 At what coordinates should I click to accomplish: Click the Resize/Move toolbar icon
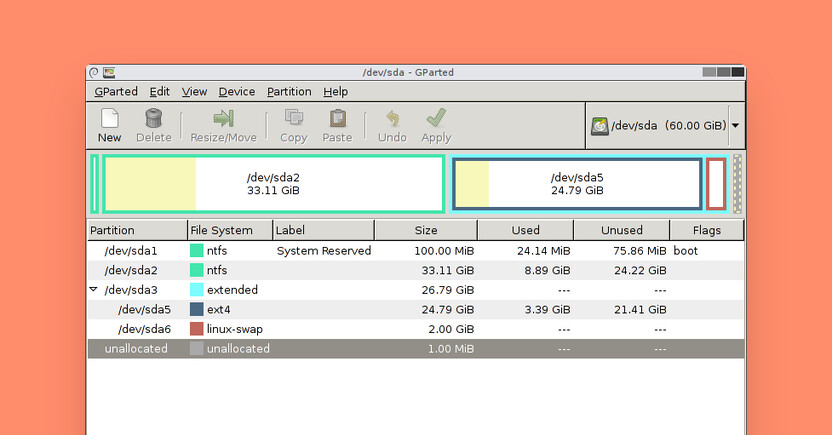click(x=223, y=119)
